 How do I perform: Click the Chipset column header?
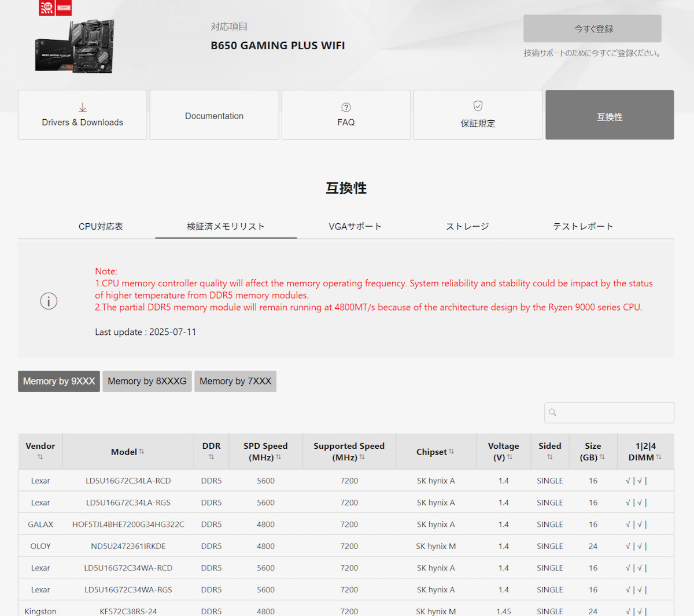tap(435, 452)
